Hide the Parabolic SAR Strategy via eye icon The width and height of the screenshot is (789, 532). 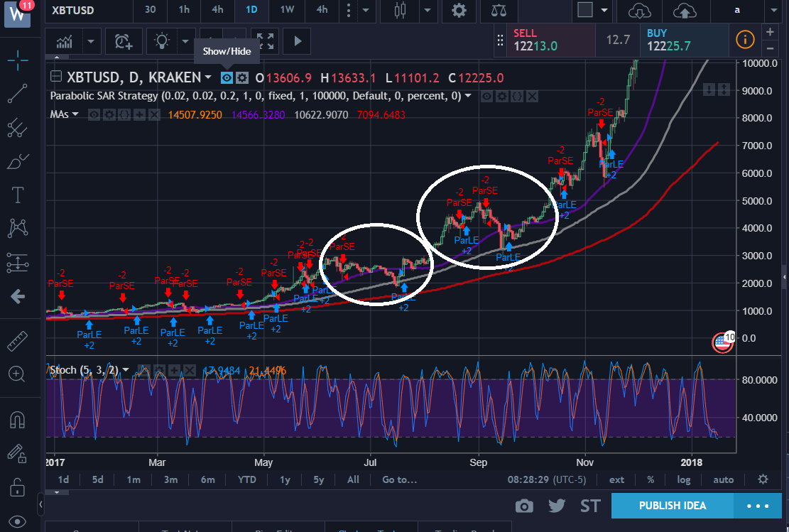click(486, 96)
